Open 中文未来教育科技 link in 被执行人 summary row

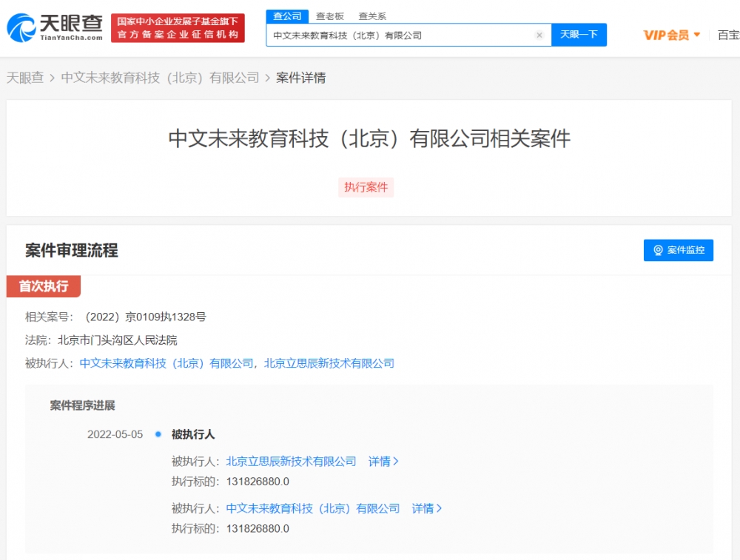166,363
